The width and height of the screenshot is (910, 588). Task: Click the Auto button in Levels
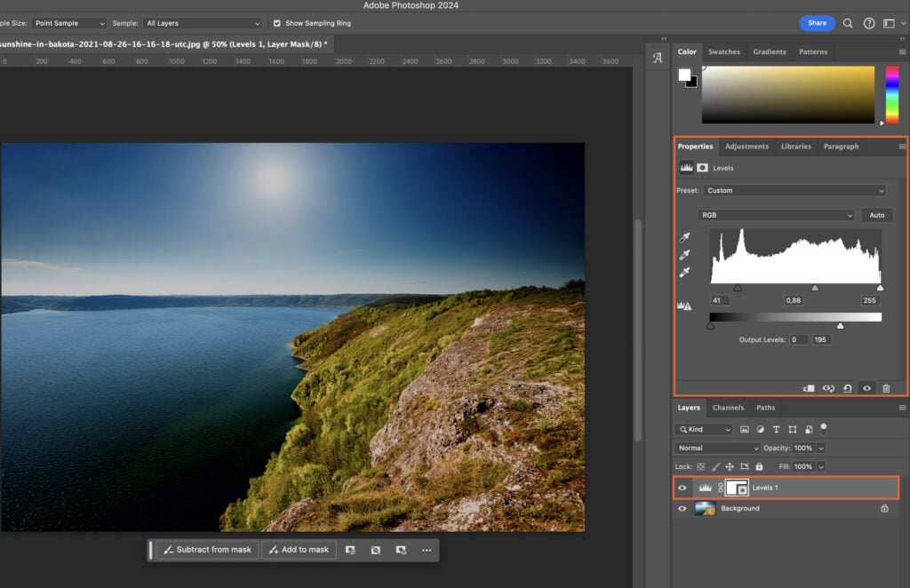pos(877,215)
